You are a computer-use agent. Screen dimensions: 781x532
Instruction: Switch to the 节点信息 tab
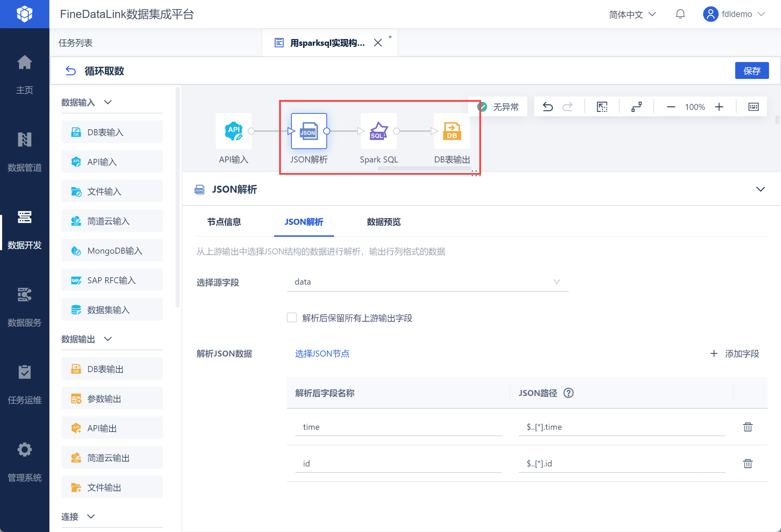point(224,222)
